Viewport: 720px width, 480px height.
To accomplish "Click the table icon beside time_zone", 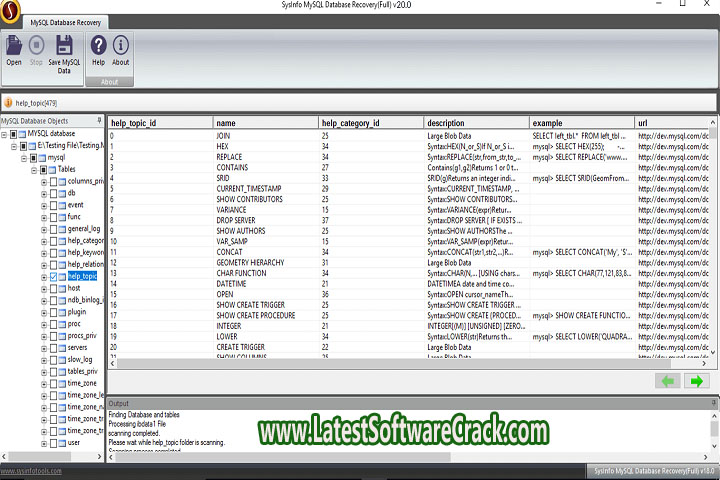I will 62,384.
